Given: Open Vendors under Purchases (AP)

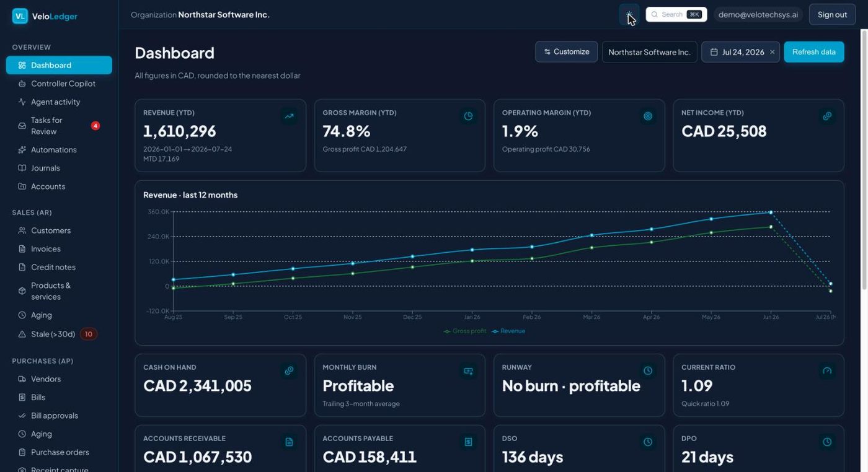Looking at the screenshot, I should click(x=59, y=378).
